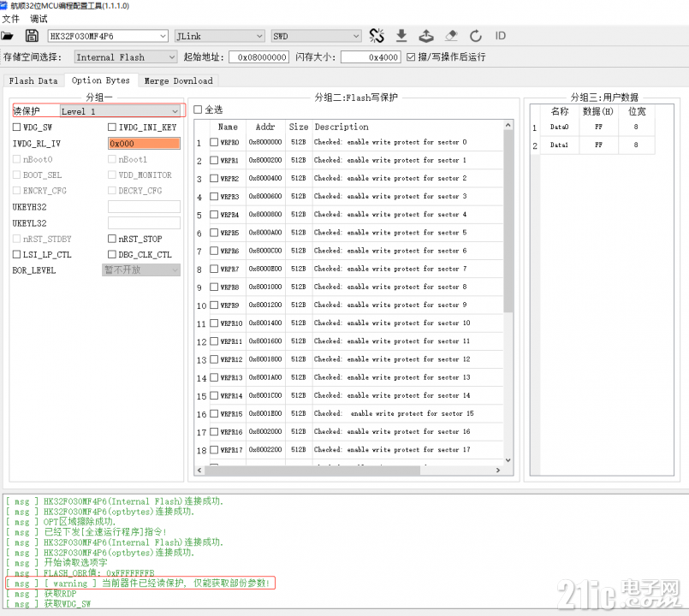This screenshot has height=616, width=689.
Task: Click the scroll-down arrow of write-protect table
Action: [508, 460]
